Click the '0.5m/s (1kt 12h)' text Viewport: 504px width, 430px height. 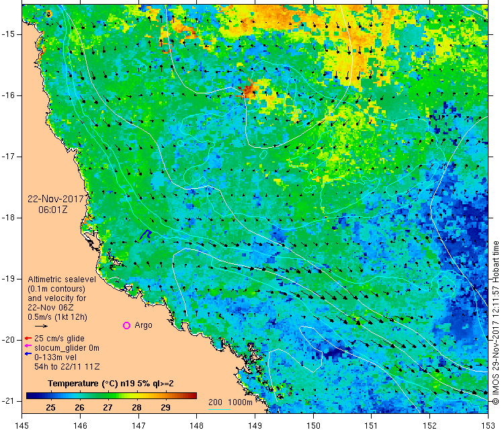57,317
